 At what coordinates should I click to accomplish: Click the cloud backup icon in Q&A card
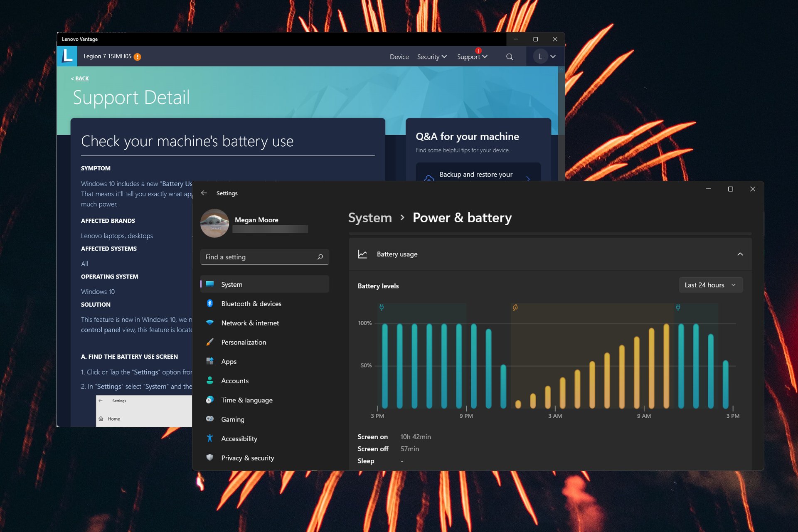point(429,178)
